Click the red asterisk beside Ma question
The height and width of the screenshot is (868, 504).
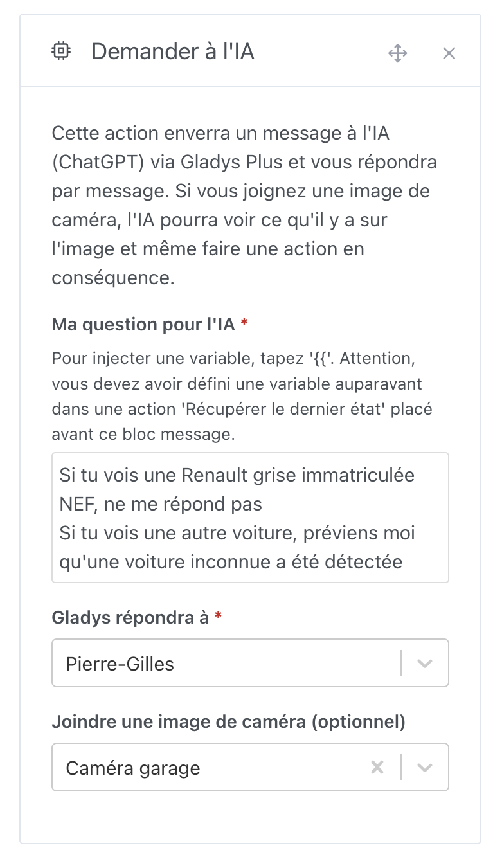click(244, 323)
